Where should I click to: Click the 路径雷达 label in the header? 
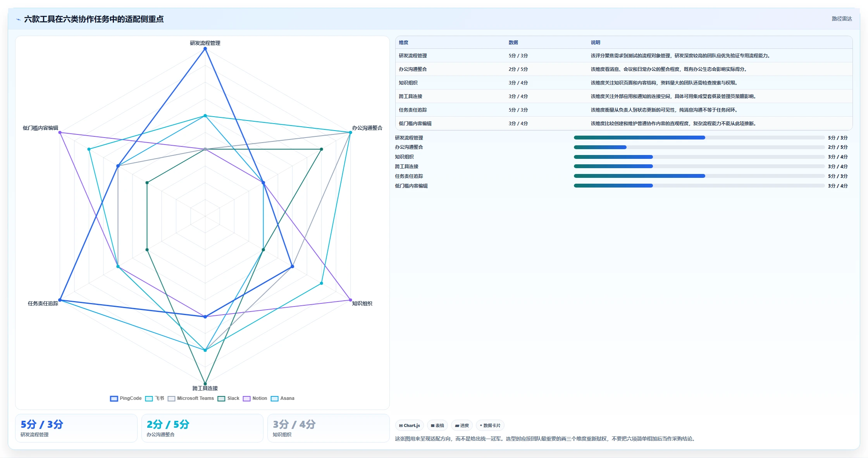(x=842, y=19)
